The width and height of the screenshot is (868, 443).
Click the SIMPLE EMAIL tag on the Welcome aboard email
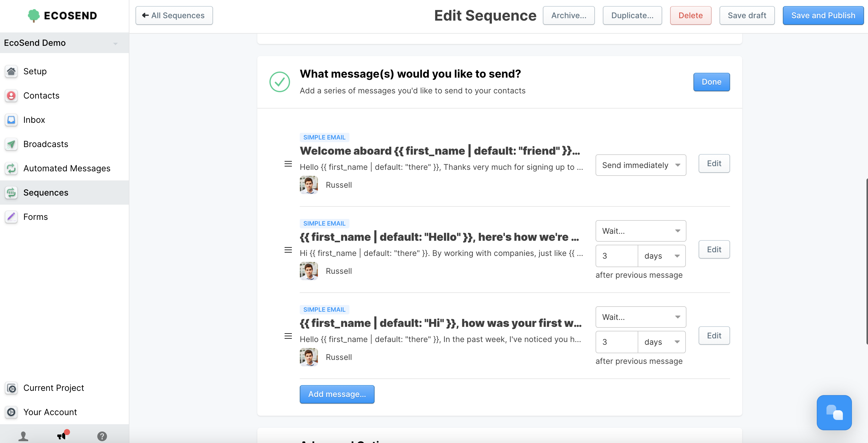(324, 137)
